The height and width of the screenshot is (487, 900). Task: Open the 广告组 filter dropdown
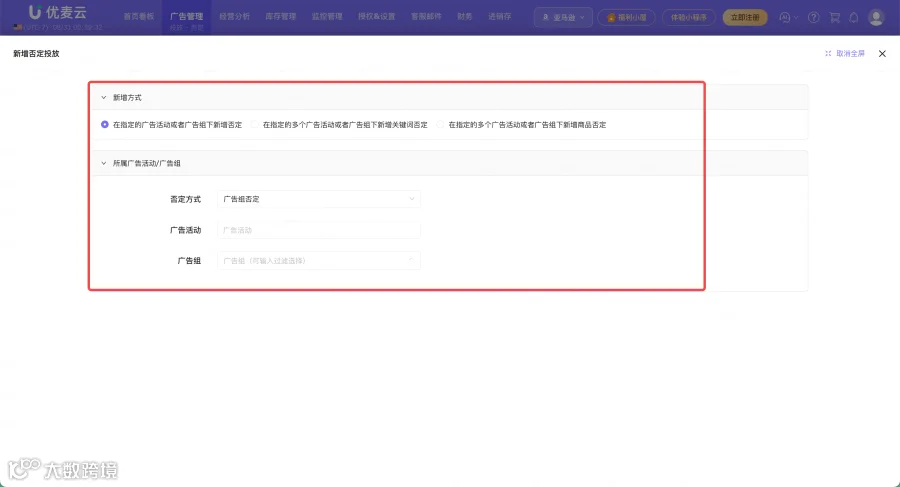click(x=319, y=260)
